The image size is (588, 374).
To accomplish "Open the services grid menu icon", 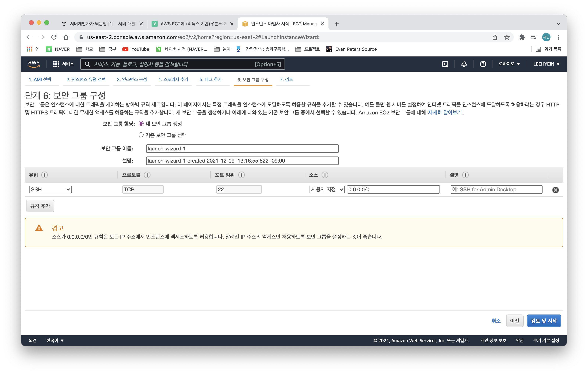I will pyautogui.click(x=56, y=64).
